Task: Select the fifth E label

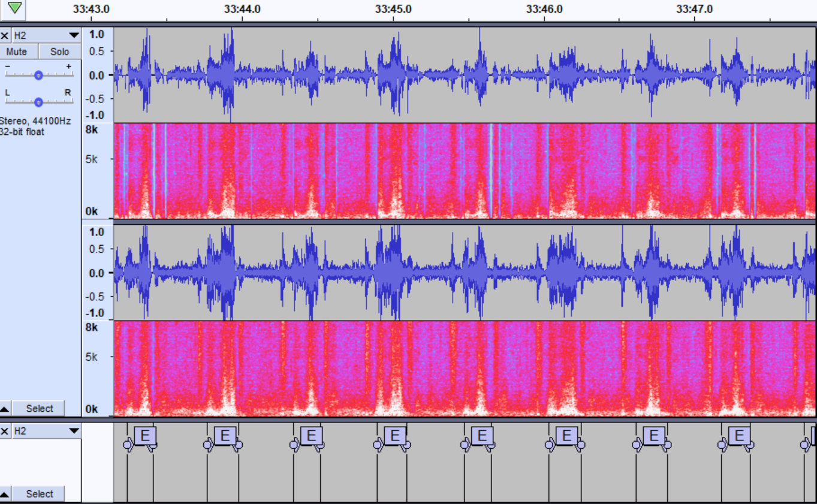Action: (482, 436)
